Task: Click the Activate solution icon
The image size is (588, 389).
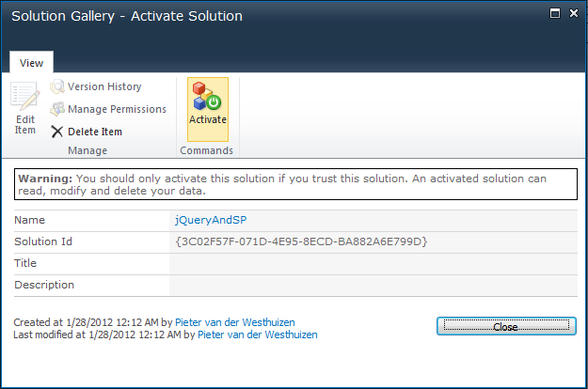Action: click(x=207, y=96)
